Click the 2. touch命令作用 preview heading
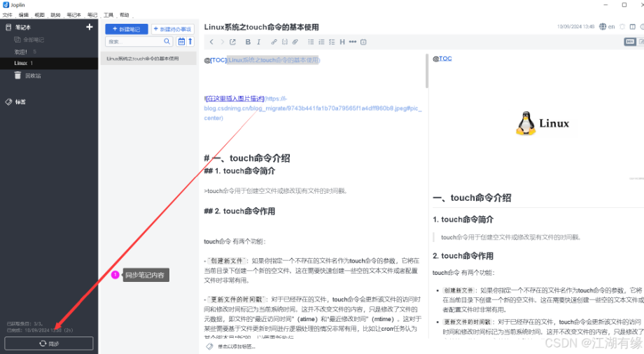 coord(463,256)
